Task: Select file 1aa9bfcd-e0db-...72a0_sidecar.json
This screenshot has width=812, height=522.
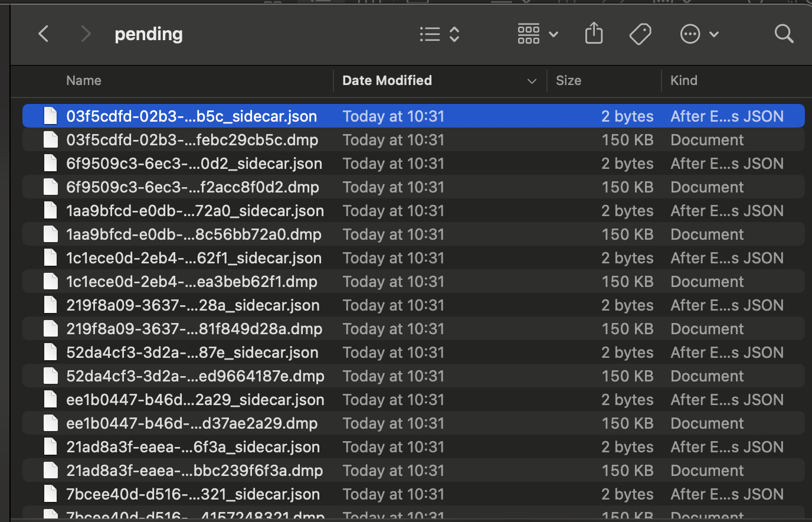Action: click(x=414, y=210)
